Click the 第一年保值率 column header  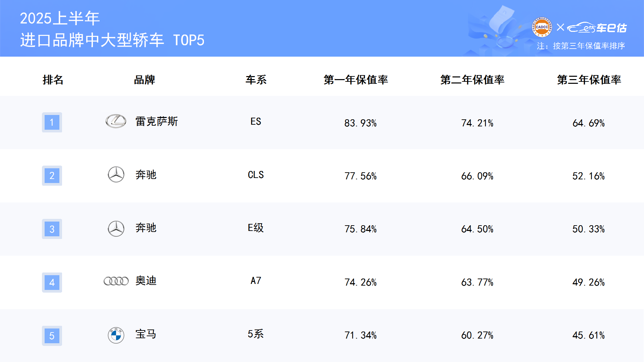click(356, 80)
